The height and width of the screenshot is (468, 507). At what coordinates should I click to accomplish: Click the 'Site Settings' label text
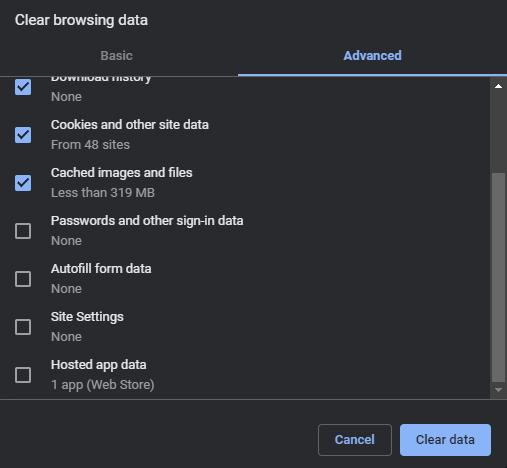tap(87, 317)
